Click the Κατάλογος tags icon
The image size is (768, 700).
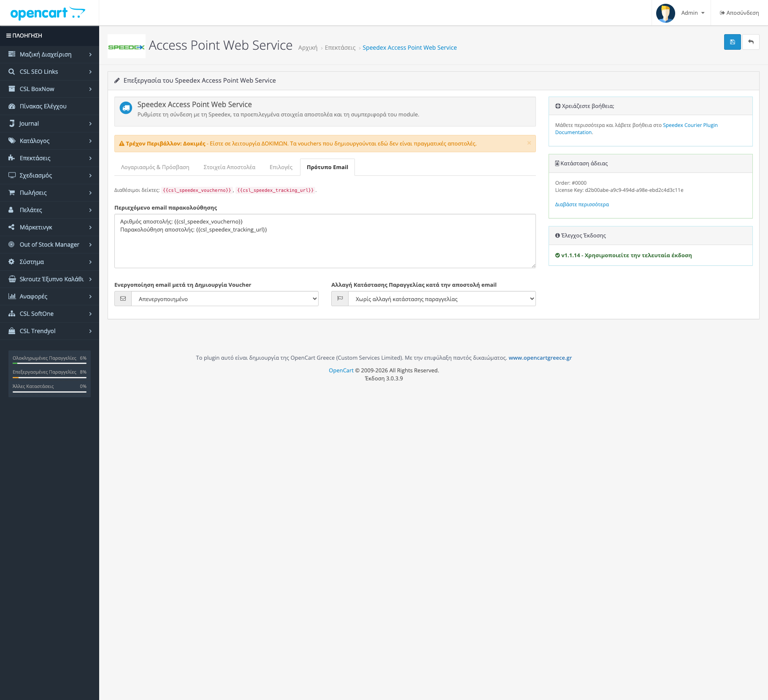point(12,141)
